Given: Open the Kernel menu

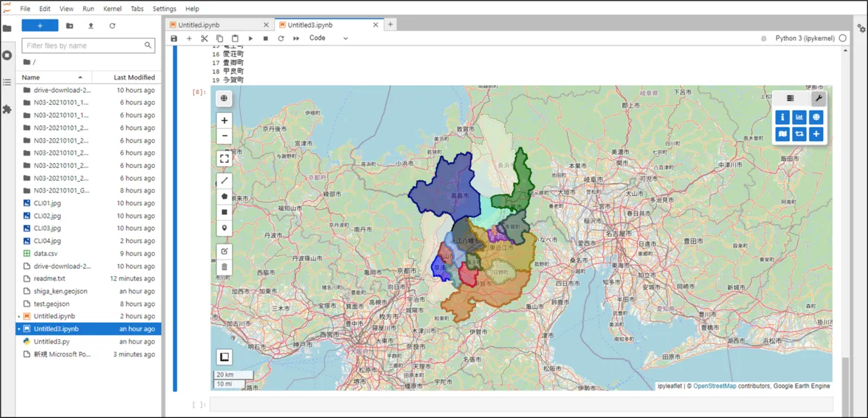Looking at the screenshot, I should 112,9.
